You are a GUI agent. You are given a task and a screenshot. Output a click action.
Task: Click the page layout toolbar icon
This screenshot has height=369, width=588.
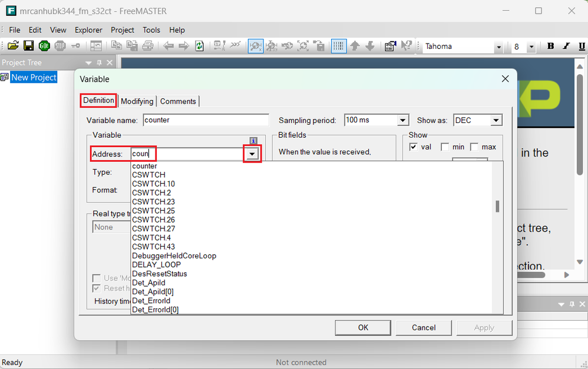pyautogui.click(x=96, y=46)
